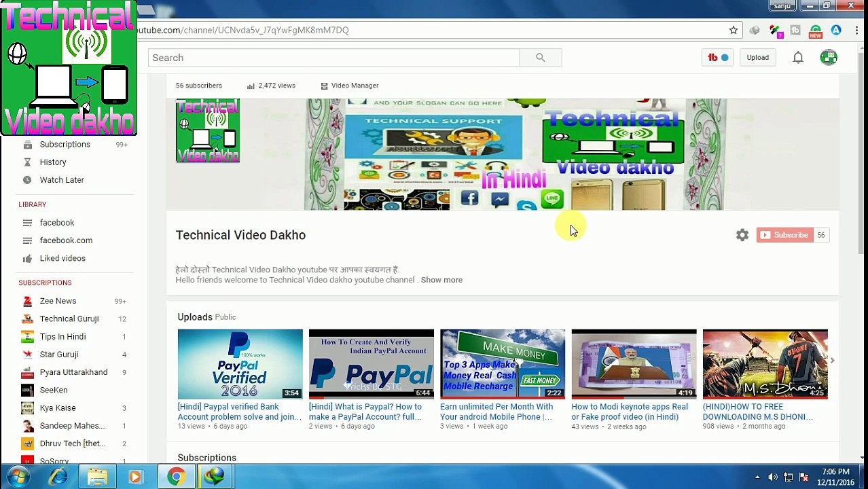Click the Upload button

point(758,58)
